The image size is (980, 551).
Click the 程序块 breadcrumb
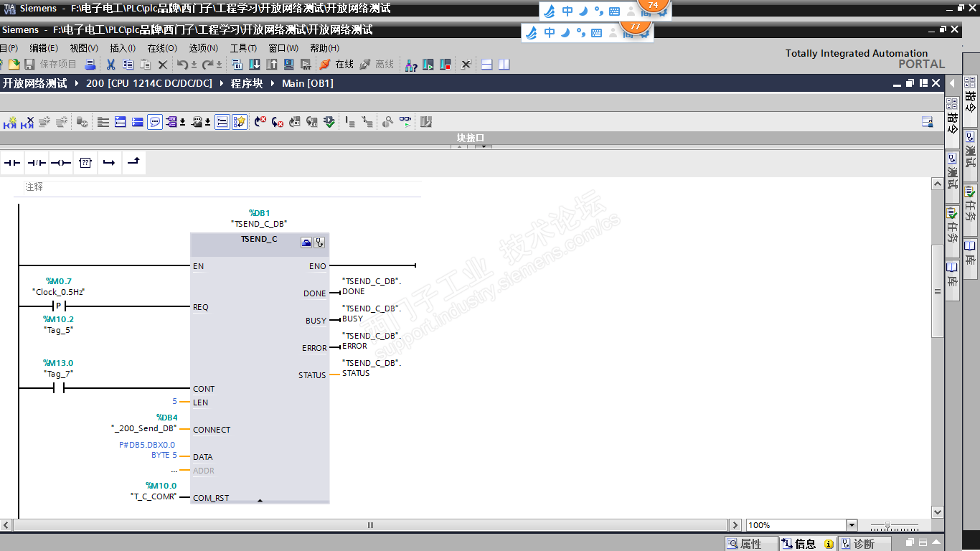[247, 83]
